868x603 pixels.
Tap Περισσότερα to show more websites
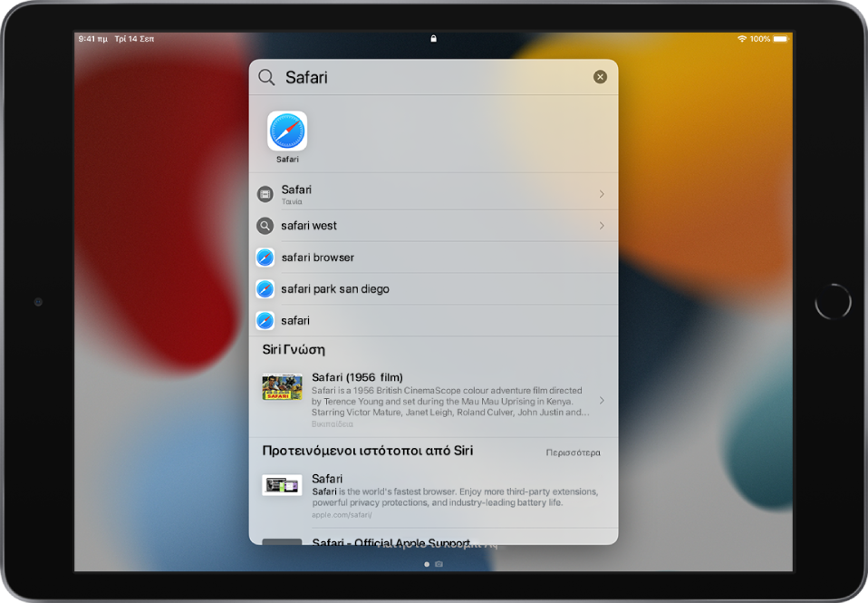[573, 452]
